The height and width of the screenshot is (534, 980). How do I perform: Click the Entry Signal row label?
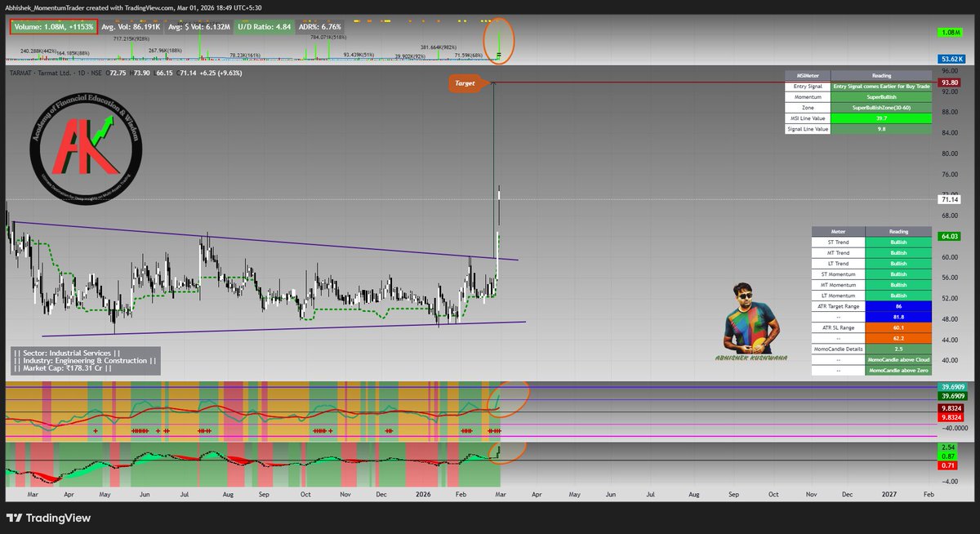coord(808,86)
